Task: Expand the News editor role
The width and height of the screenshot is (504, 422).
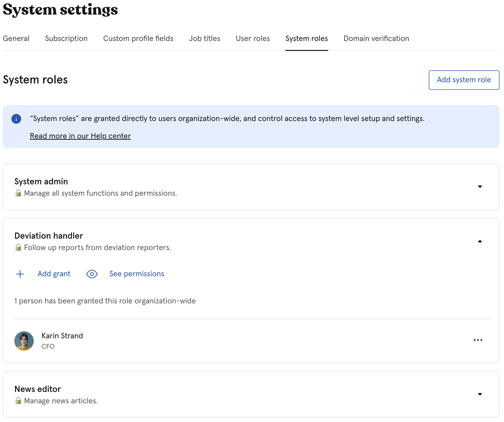Action: click(480, 394)
